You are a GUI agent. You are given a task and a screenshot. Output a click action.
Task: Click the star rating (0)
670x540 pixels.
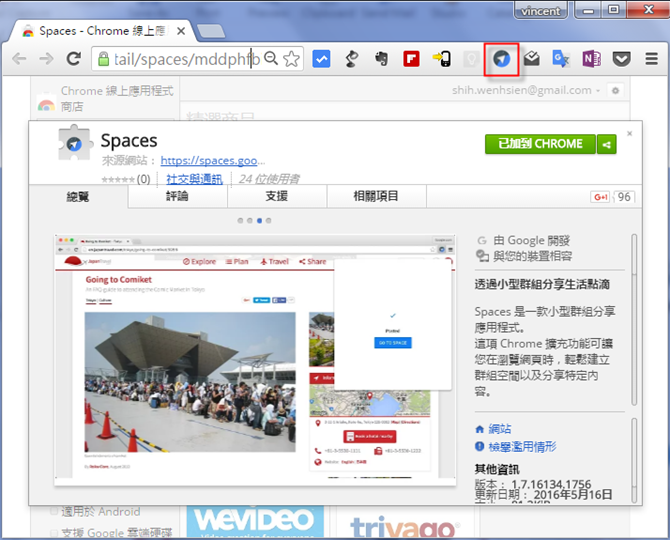click(126, 179)
